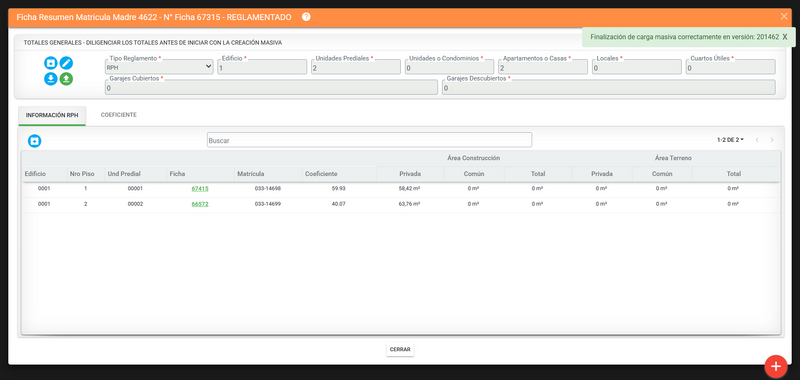Screen dimensions: 800x380
Task: Click the Edificio totals field
Action: pos(262,67)
